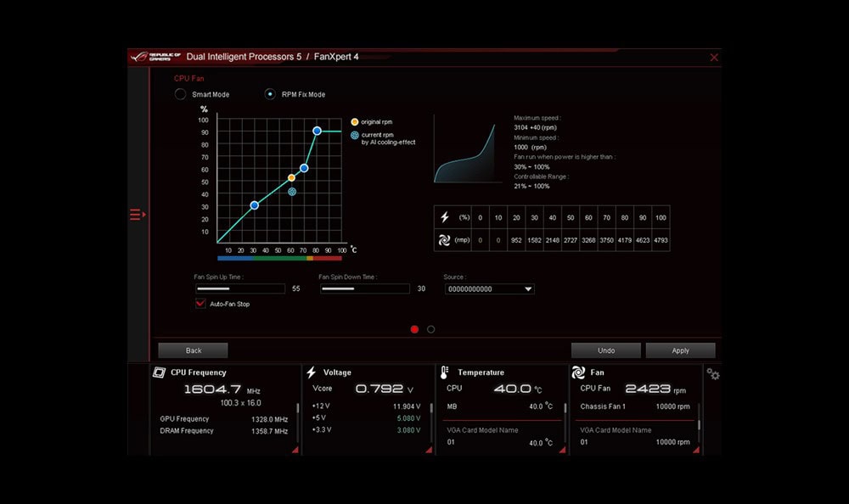Open the Source dropdown
The image size is (849, 504).
pos(490,289)
